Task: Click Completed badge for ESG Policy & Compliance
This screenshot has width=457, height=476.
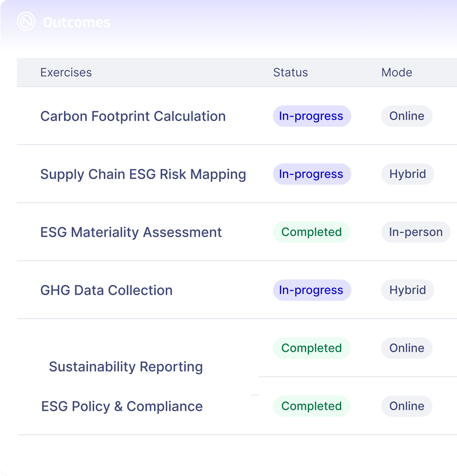Action: [x=312, y=406]
